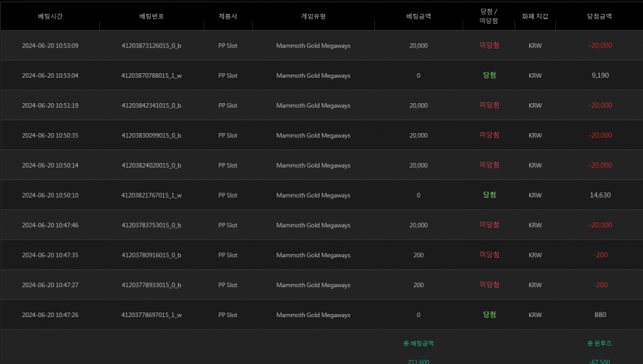
Task: Click the 화폐 지갑 column header
Action: tap(534, 16)
